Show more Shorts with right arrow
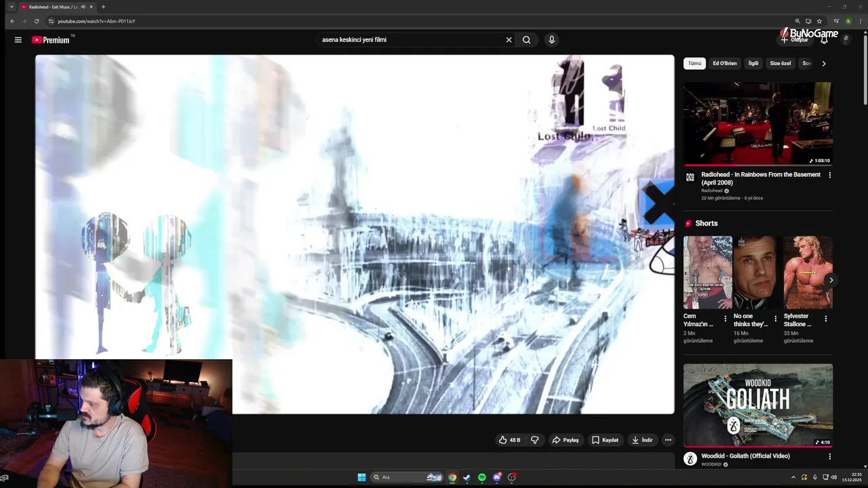The width and height of the screenshot is (868, 488). click(x=831, y=280)
